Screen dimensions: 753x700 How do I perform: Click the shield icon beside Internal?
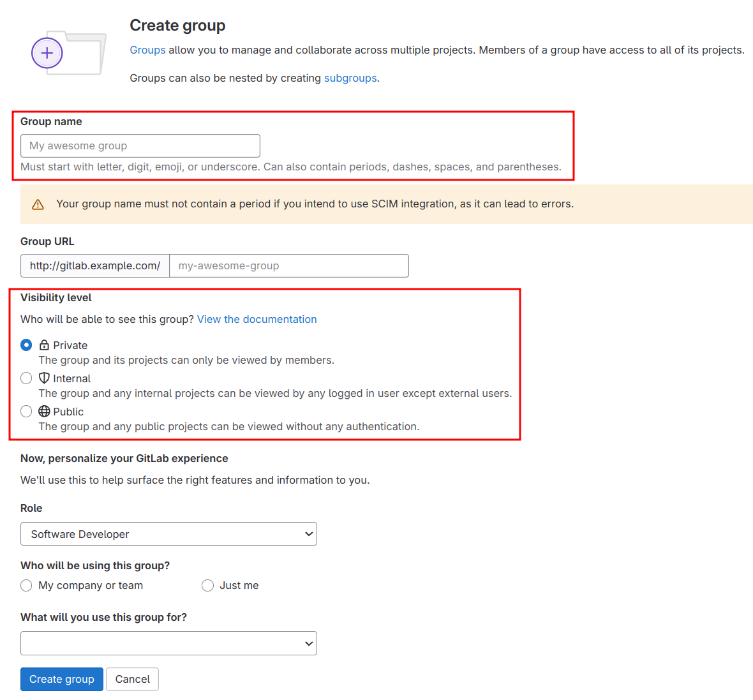(44, 378)
